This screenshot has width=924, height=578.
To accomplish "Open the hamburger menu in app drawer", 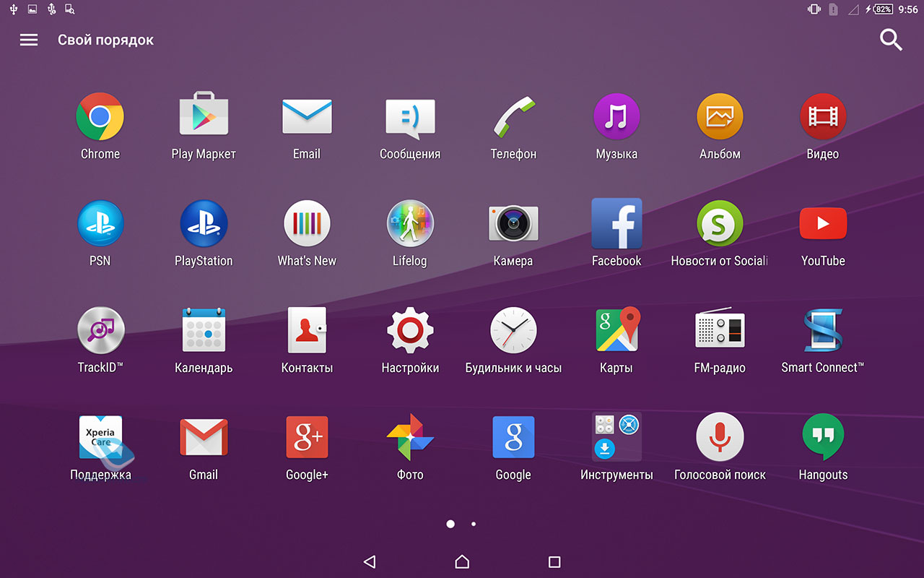I will tap(29, 40).
